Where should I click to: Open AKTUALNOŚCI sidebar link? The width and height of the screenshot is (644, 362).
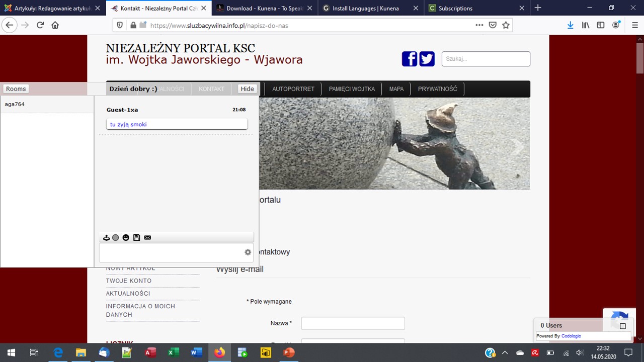(128, 294)
